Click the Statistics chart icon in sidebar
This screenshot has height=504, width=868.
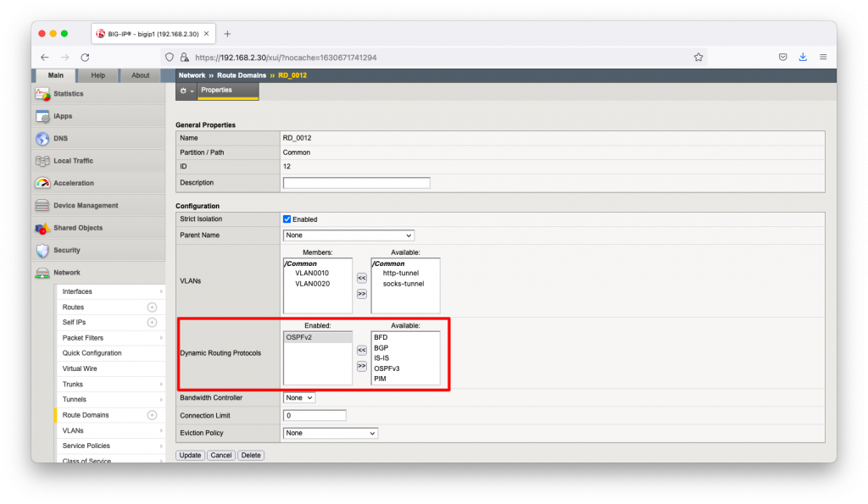coord(42,94)
